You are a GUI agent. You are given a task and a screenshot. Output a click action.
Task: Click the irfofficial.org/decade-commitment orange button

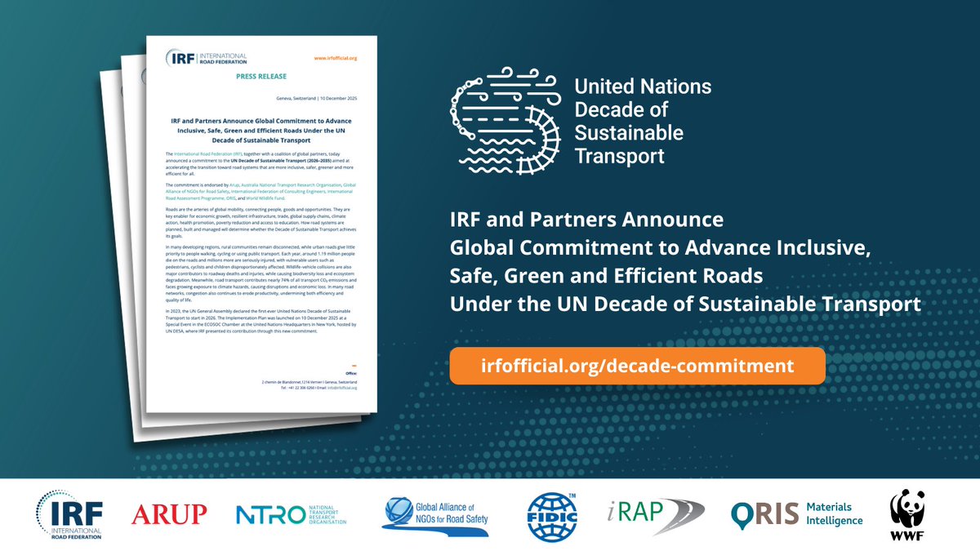point(637,367)
